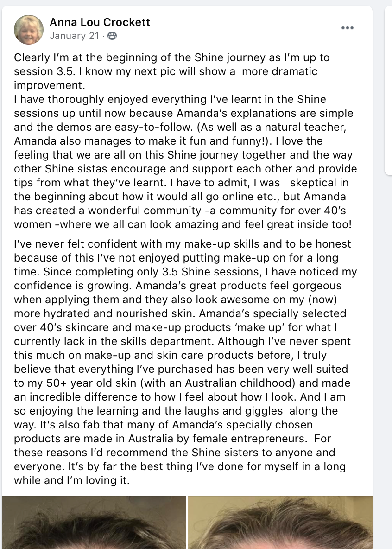
Task: Open Anna Lou Crockett's profile picture
Action: (x=29, y=29)
